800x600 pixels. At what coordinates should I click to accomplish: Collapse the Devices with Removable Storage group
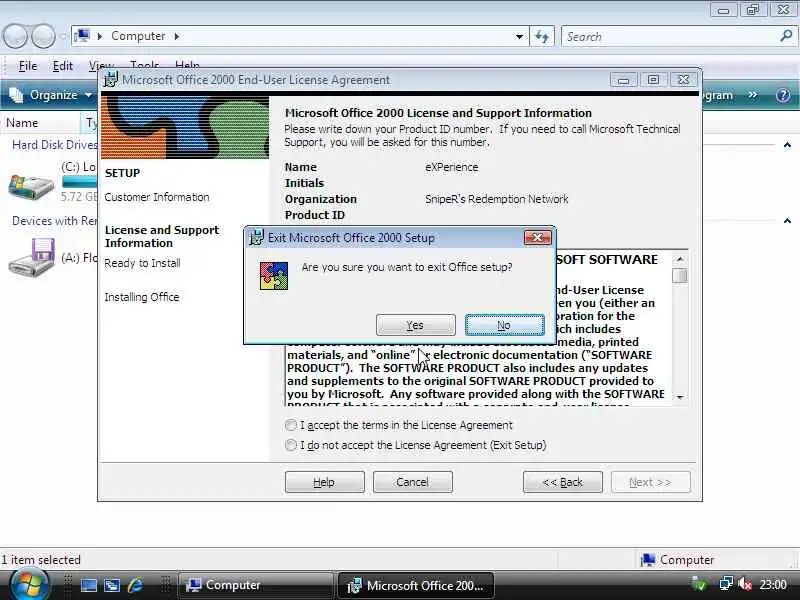[x=787, y=221]
